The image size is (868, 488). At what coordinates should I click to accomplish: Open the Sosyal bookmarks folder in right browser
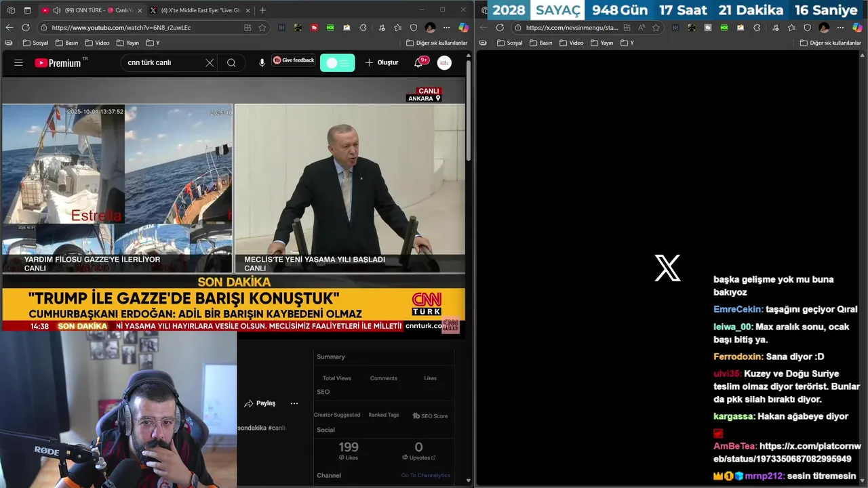click(x=509, y=43)
